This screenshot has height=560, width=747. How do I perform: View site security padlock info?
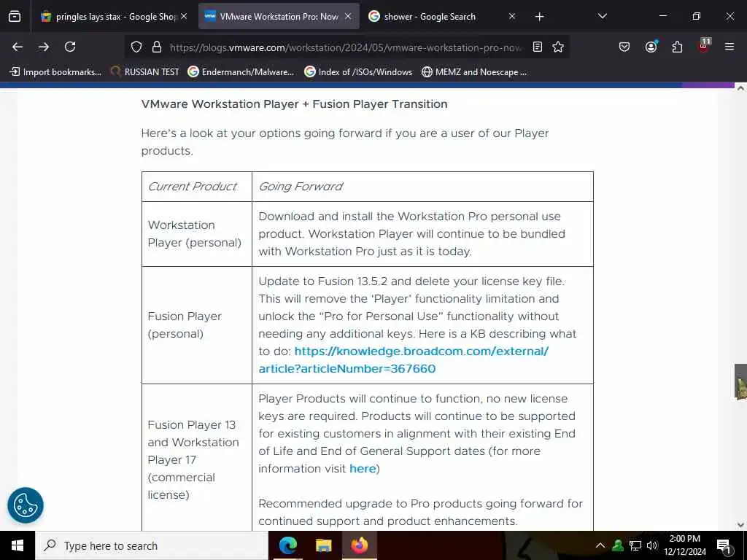pos(156,47)
